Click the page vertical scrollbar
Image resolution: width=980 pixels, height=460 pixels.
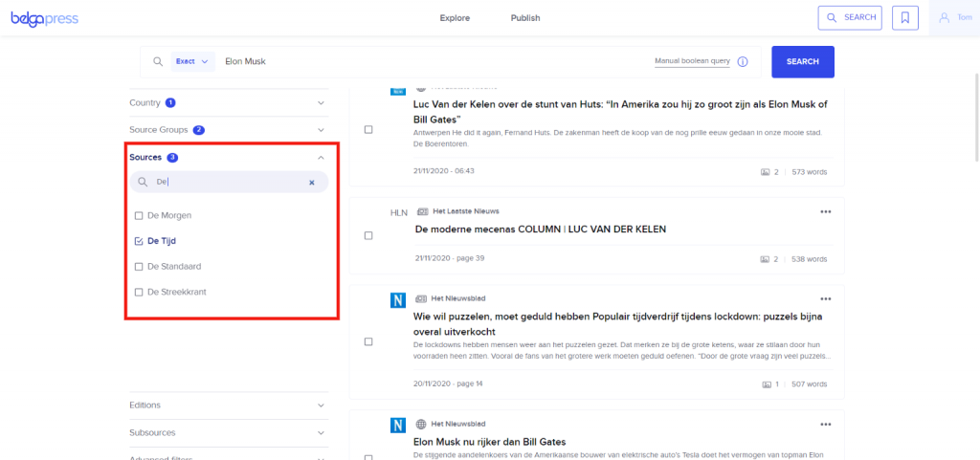[x=977, y=119]
